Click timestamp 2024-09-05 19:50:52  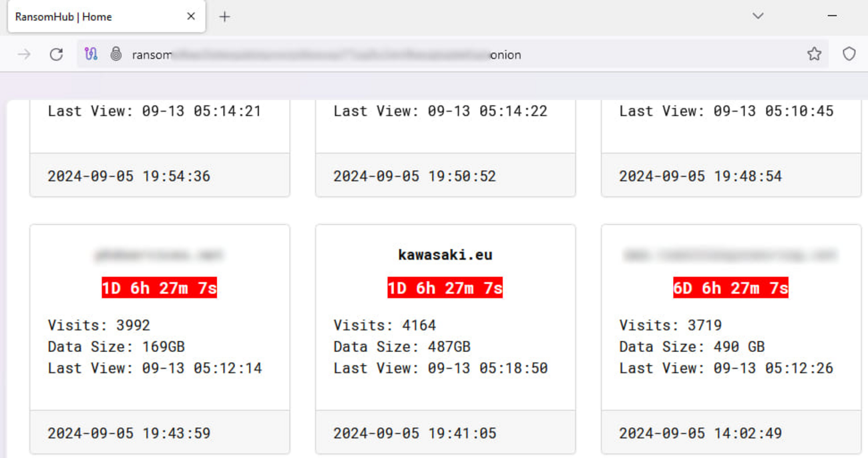[x=415, y=176]
